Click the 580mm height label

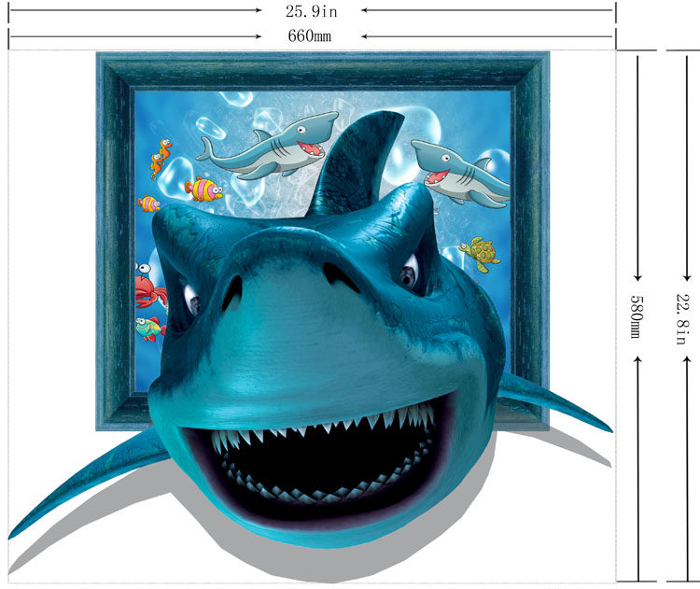pyautogui.click(x=637, y=316)
